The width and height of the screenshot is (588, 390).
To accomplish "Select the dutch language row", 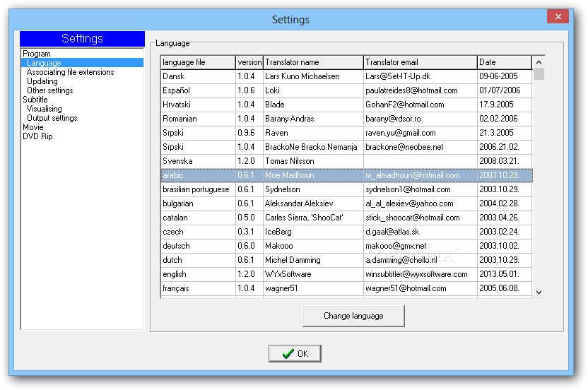I will point(346,260).
